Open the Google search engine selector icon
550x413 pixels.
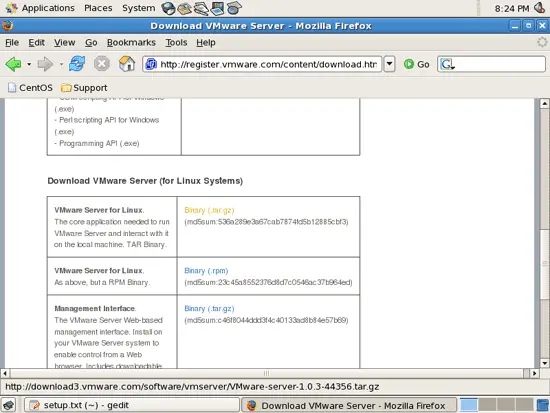click(448, 64)
